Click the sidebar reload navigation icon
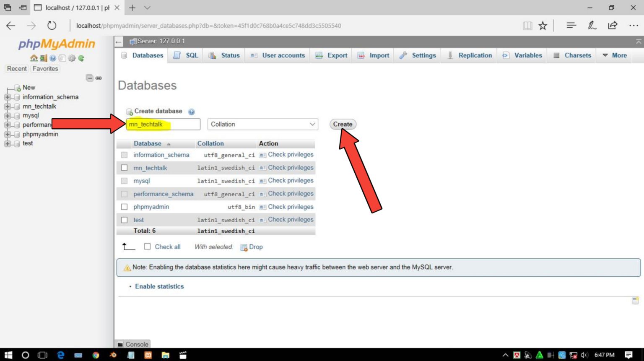Image resolution: width=644 pixels, height=361 pixels. click(81, 58)
